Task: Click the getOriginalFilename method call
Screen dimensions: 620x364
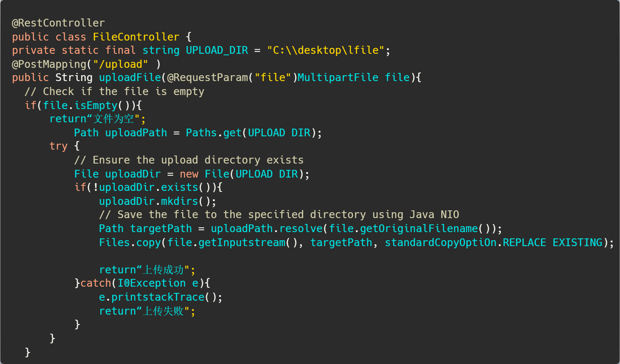Action: tap(419, 228)
